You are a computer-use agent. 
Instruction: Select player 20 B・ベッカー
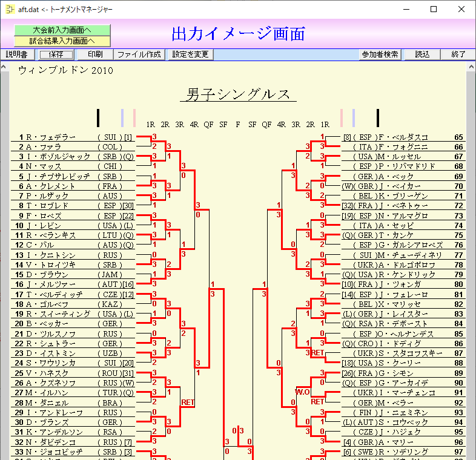point(73,323)
